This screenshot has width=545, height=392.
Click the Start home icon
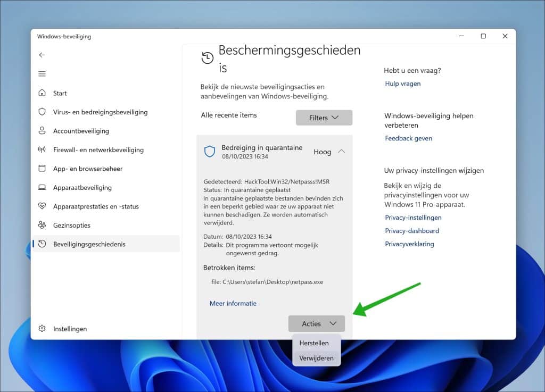tap(42, 93)
